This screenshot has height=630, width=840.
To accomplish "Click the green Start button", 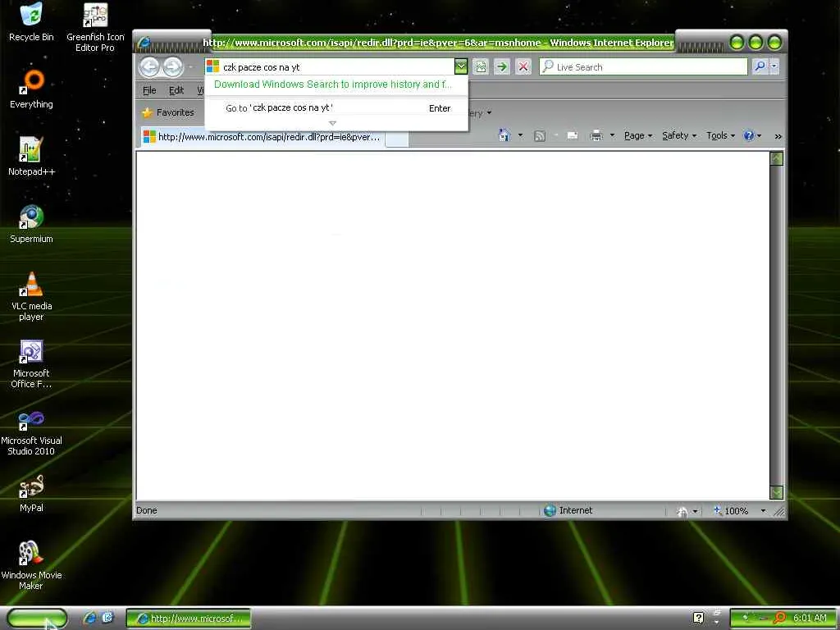I will (x=36, y=619).
